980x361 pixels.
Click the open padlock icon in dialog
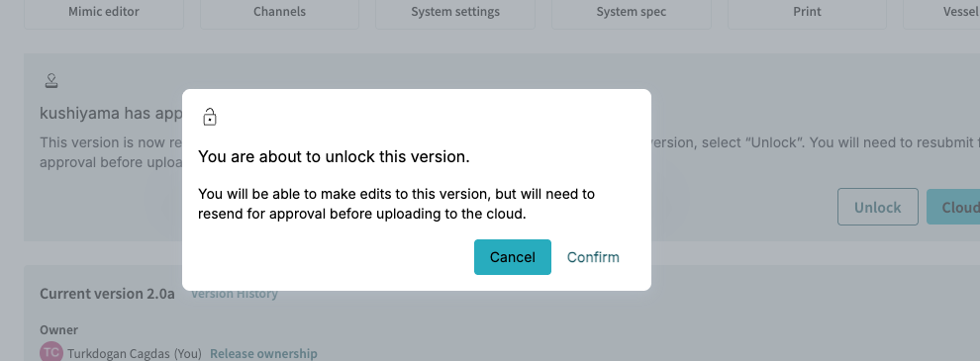[210, 117]
